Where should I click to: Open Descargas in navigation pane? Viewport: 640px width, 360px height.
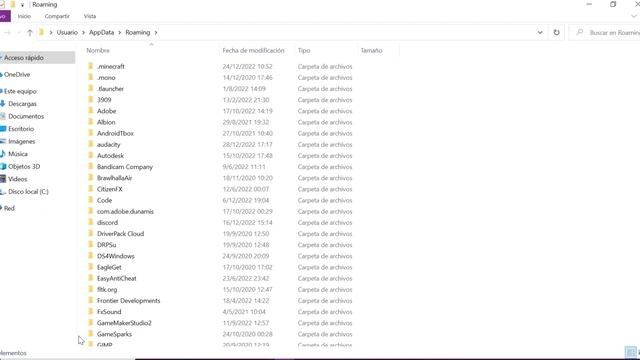[x=22, y=104]
